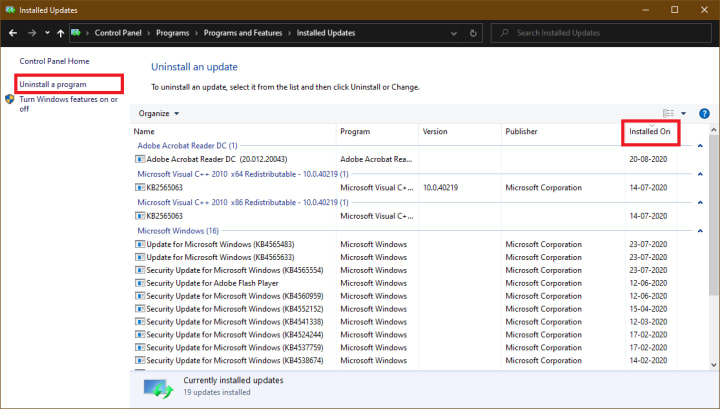Sort by the Version column header
720x409 pixels.
435,131
